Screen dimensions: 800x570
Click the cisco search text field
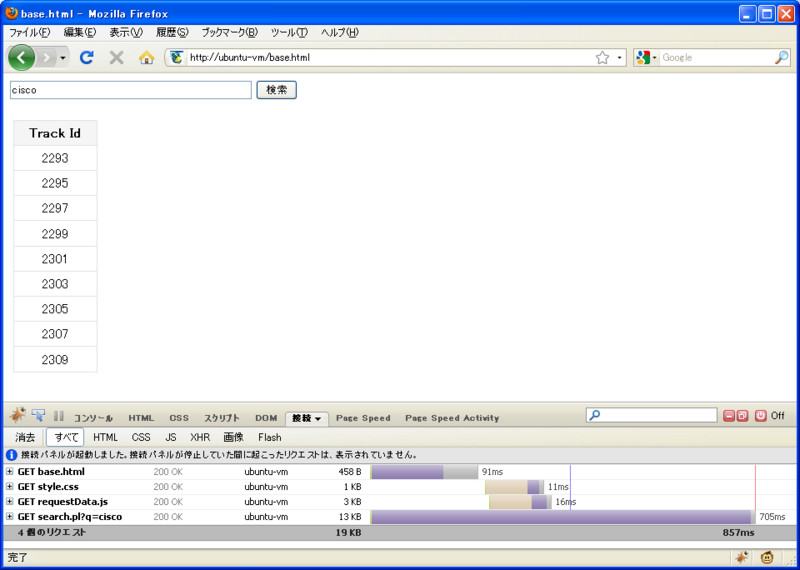tap(131, 90)
